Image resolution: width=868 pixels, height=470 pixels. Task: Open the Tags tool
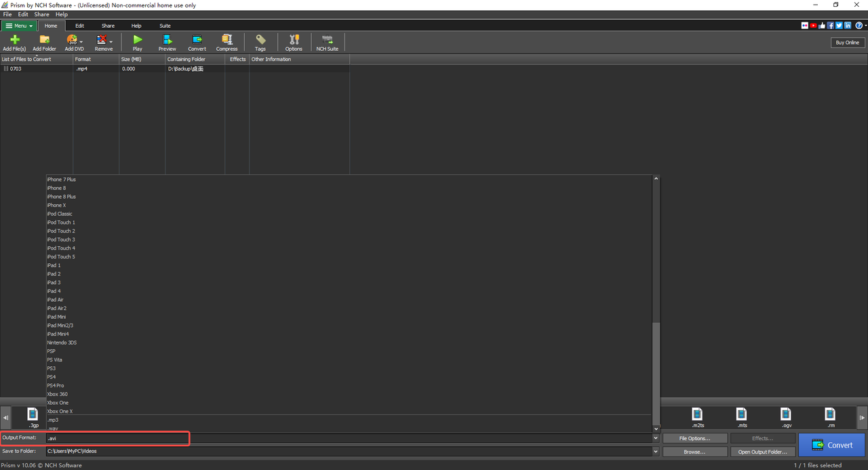260,43
